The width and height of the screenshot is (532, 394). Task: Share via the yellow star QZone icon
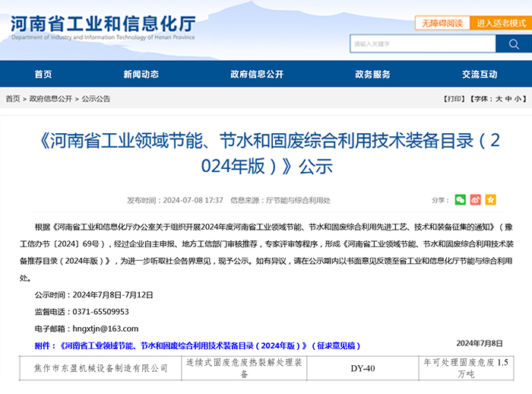(x=491, y=200)
